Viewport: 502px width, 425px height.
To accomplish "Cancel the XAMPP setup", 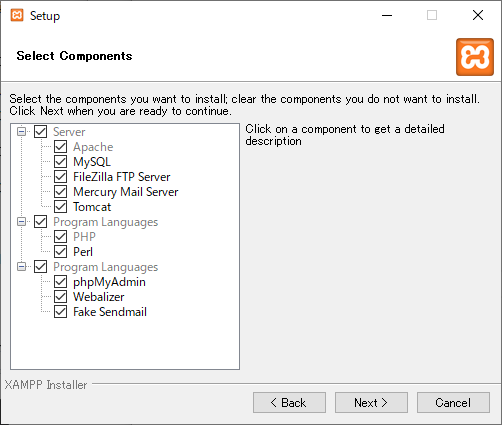I will coord(453,403).
